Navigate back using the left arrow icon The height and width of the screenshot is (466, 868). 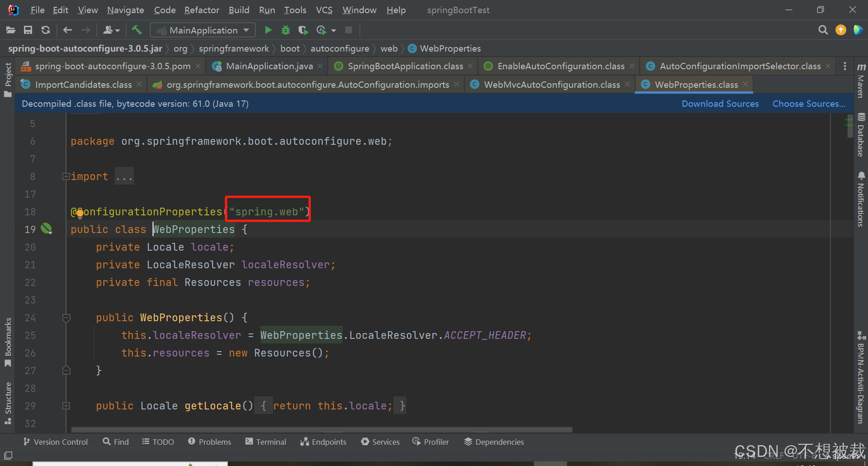click(67, 30)
